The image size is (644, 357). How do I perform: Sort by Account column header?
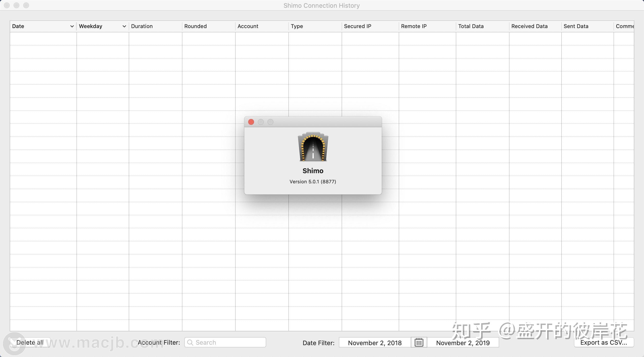click(248, 26)
